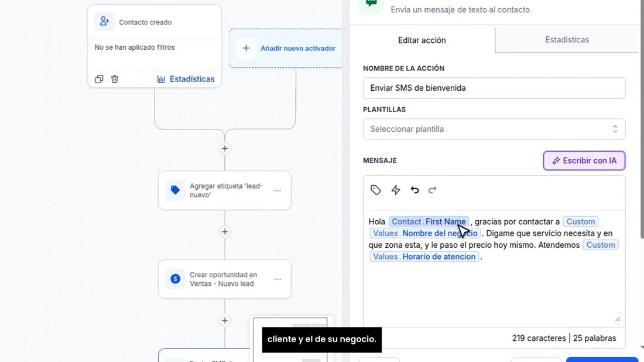Add a step after Agregar etiqueta
This screenshot has width=644, height=362.
coord(225,232)
